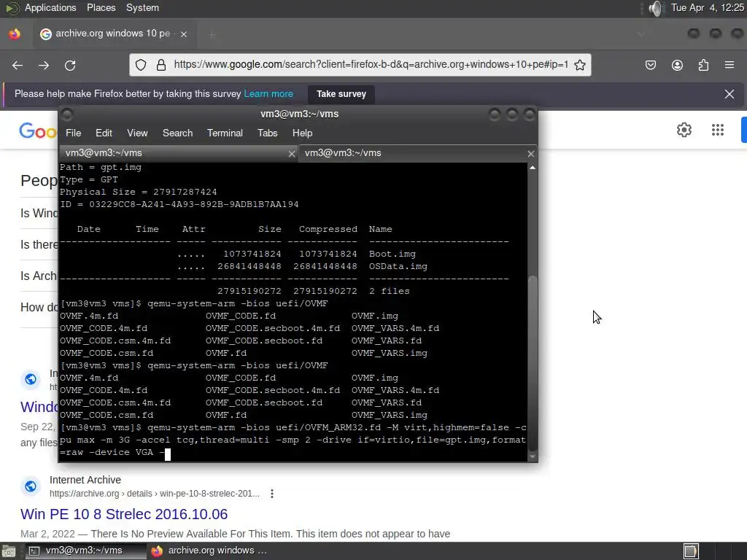Click the Firefox logo icon beside the tabs
Viewport: 747px width, 560px height.
[15, 34]
